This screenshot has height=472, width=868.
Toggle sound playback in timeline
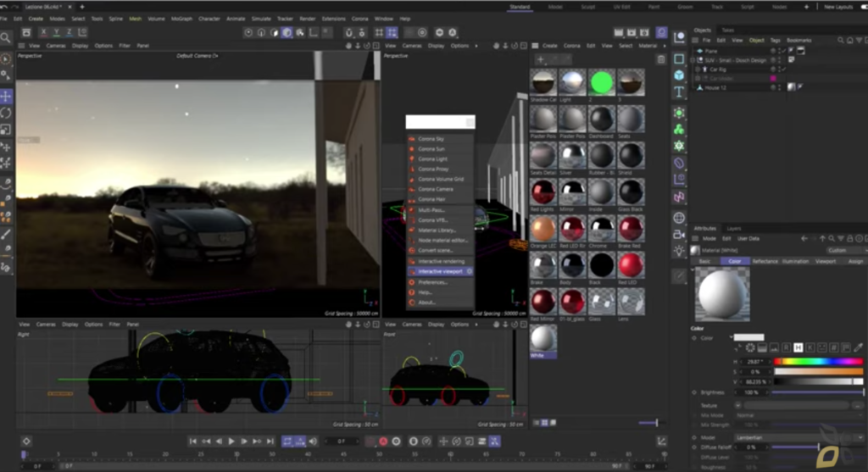313,441
